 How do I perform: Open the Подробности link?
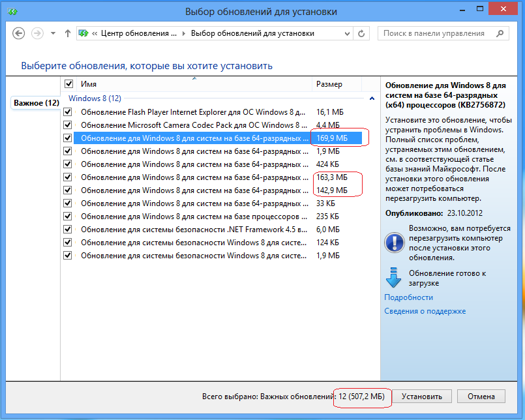(x=408, y=297)
